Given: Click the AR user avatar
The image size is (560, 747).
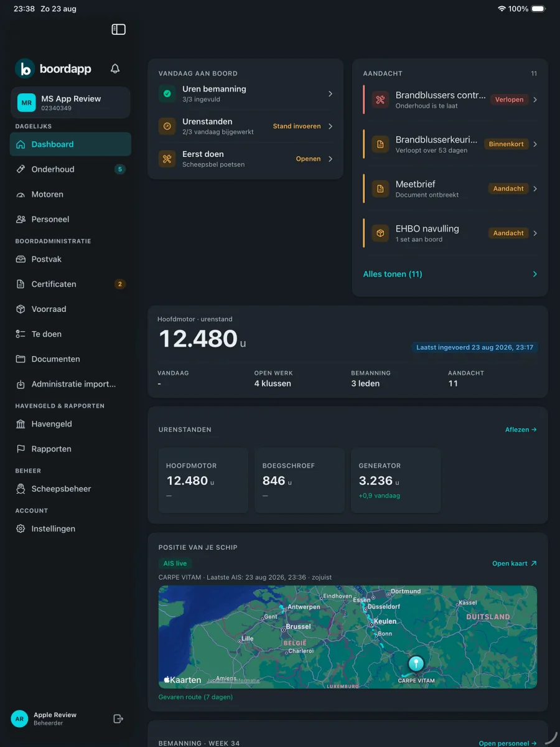Looking at the screenshot, I should coord(19,719).
